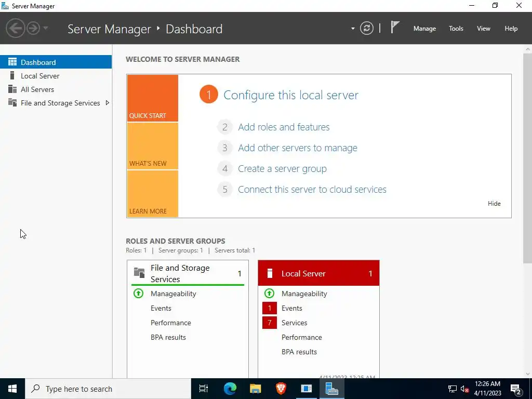
Task: Click the All Servers icon in sidebar
Action: (12, 89)
